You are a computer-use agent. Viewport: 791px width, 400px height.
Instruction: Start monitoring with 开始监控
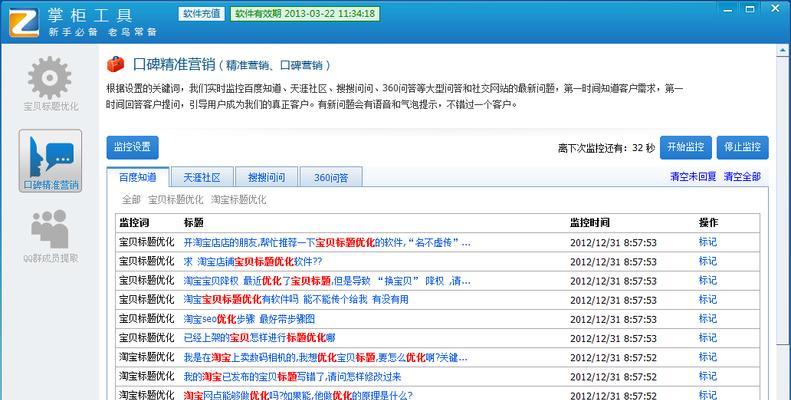[x=686, y=147]
